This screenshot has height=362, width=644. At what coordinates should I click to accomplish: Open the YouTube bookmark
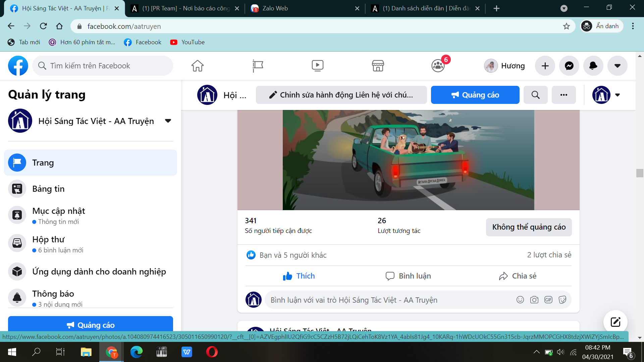187,42
